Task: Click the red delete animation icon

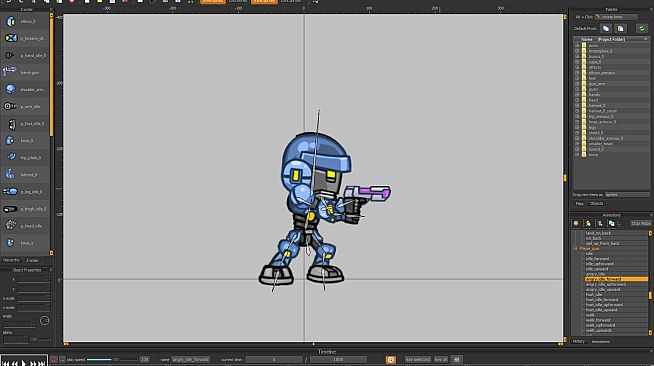Action: coord(576,224)
